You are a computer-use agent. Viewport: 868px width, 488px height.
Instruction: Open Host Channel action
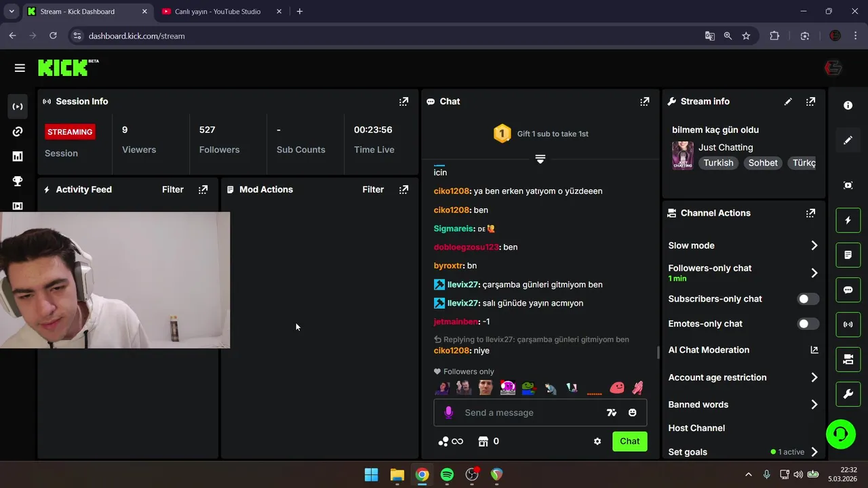click(696, 428)
